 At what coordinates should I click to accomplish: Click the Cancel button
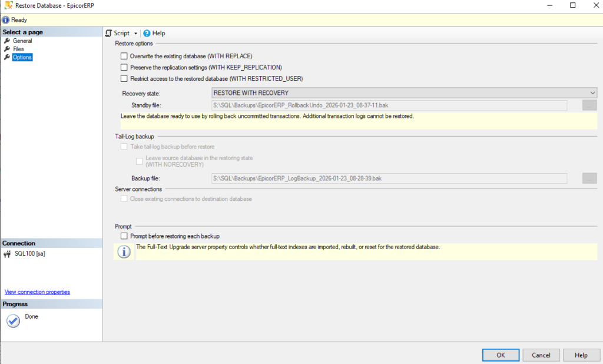[x=541, y=355]
